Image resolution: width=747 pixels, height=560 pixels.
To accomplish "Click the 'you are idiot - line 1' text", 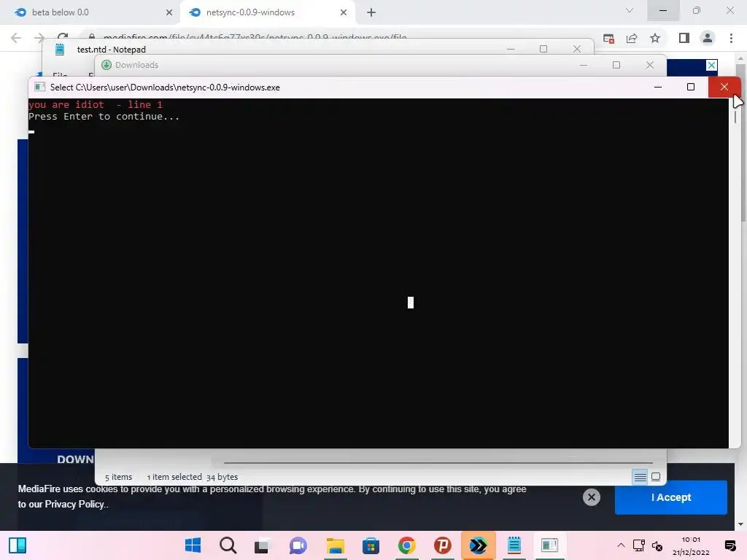I will [96, 104].
